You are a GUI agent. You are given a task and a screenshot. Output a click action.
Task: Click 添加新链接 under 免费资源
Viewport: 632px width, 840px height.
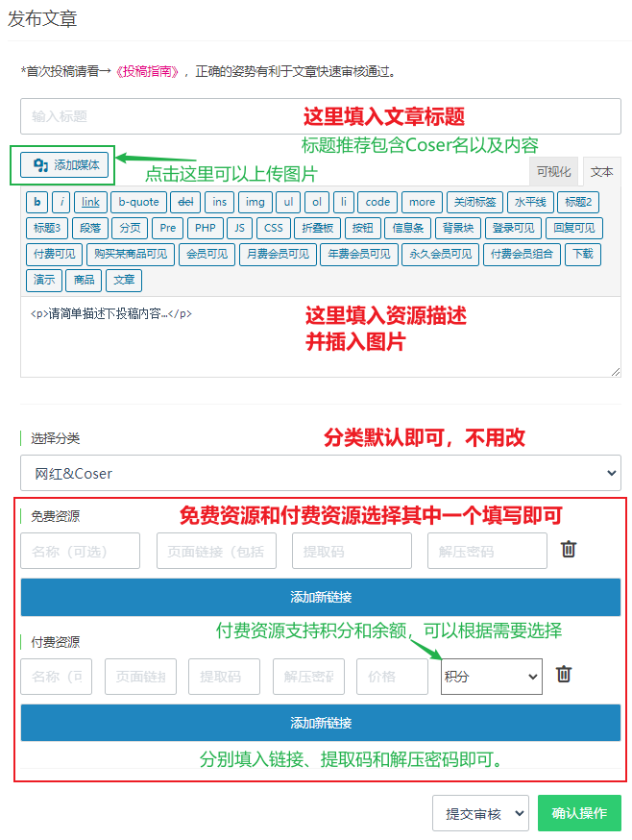[x=320, y=597]
